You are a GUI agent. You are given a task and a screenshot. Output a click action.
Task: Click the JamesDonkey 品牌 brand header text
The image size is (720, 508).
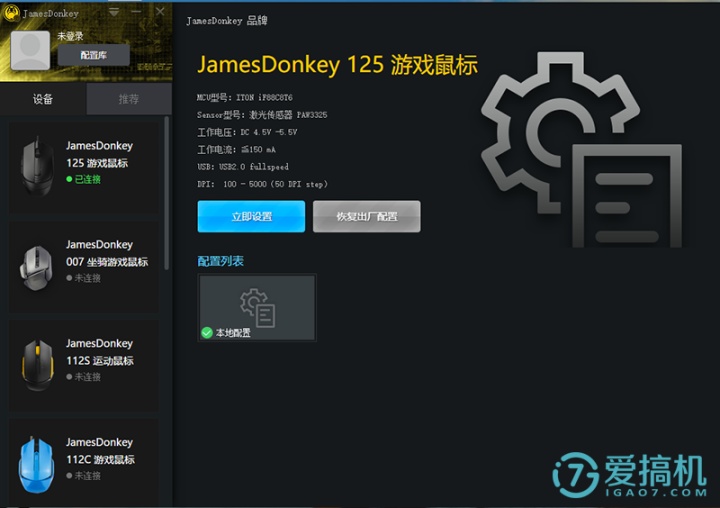point(227,21)
